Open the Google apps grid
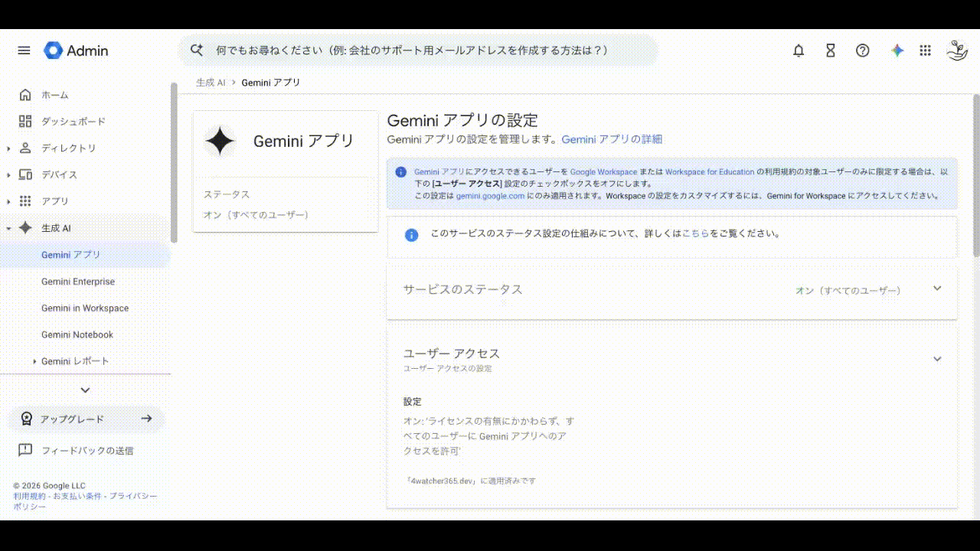 pos(926,51)
